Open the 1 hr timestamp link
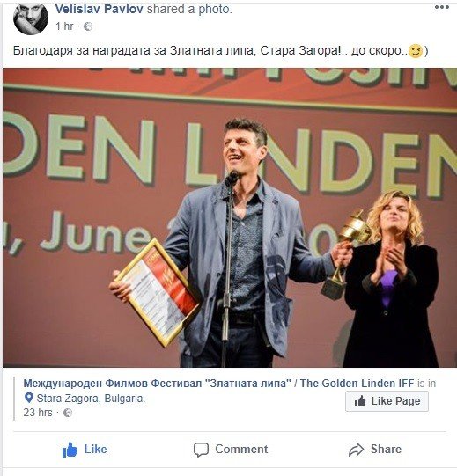457x476 pixels. tap(64, 26)
